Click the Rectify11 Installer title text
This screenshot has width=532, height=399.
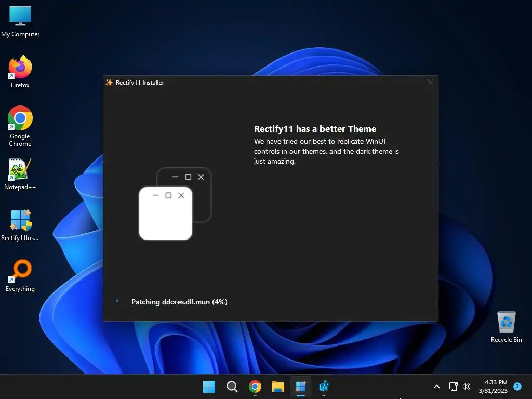click(140, 83)
